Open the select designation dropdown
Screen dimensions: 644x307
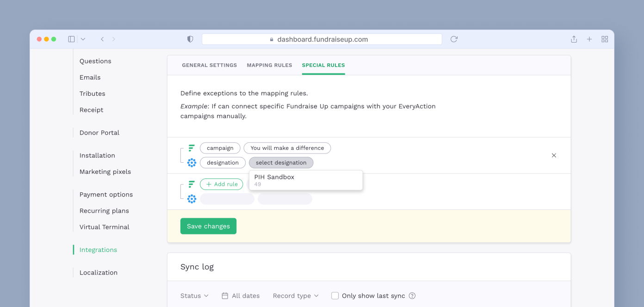click(281, 163)
